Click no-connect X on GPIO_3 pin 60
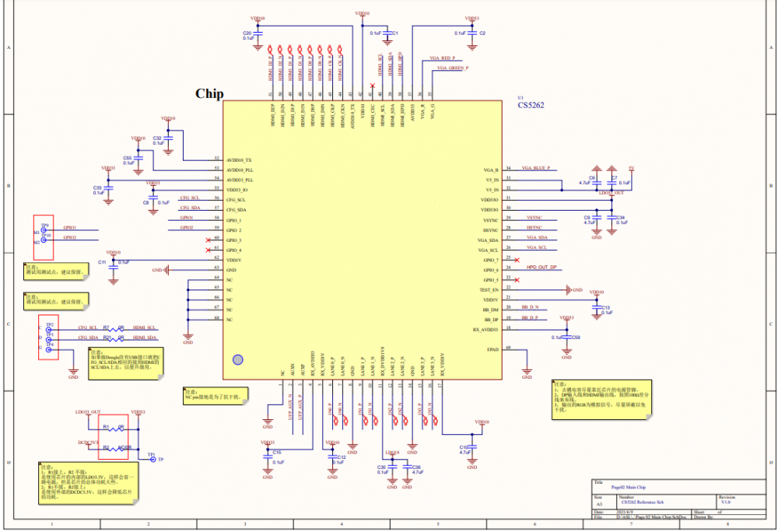Screen dimensions: 778x532 pos(208,240)
